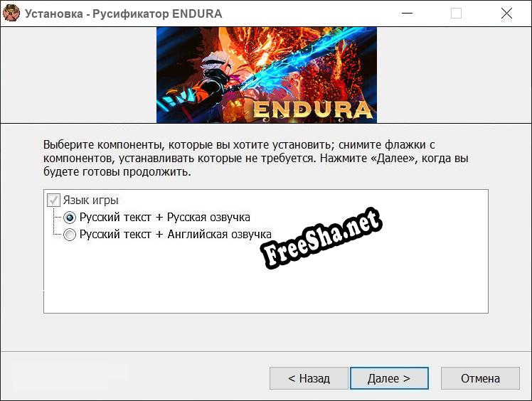The width and height of the screenshot is (532, 401).
Task: Close the ENDURA installer window
Action: (x=506, y=14)
